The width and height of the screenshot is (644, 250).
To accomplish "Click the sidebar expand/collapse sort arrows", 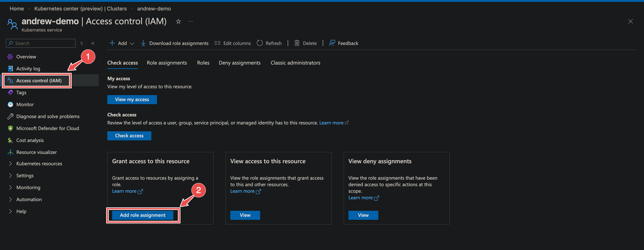I will tap(81, 43).
